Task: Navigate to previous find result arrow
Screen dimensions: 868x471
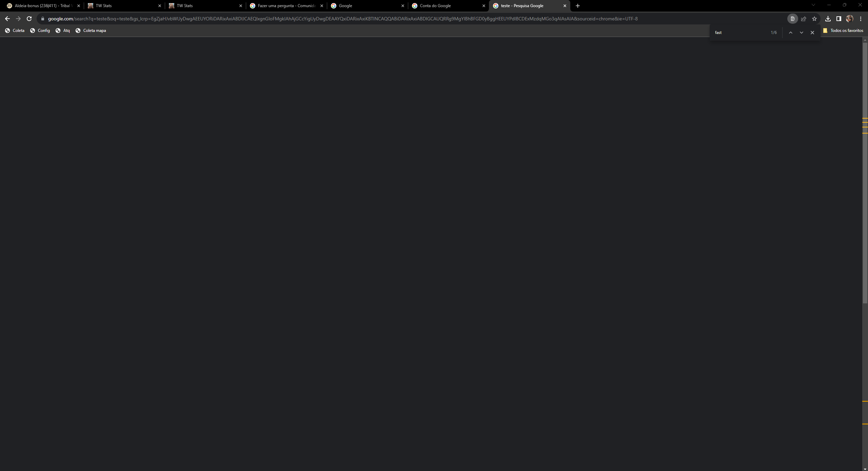Action: pos(790,32)
